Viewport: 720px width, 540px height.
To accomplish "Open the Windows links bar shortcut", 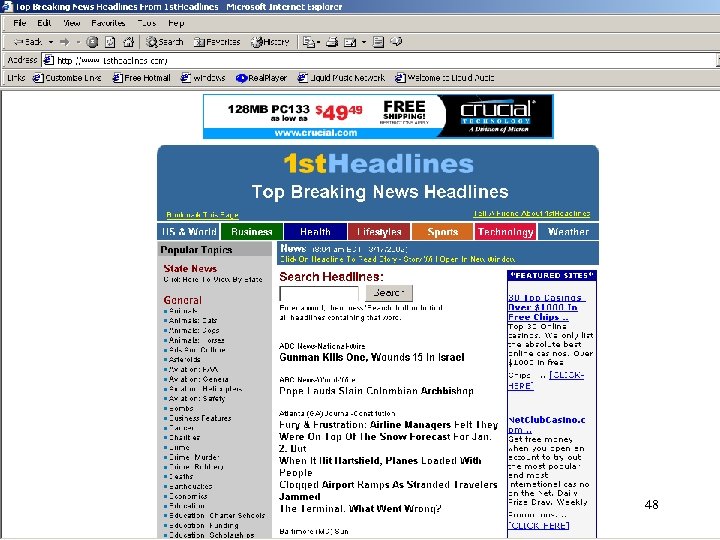I will (202, 78).
